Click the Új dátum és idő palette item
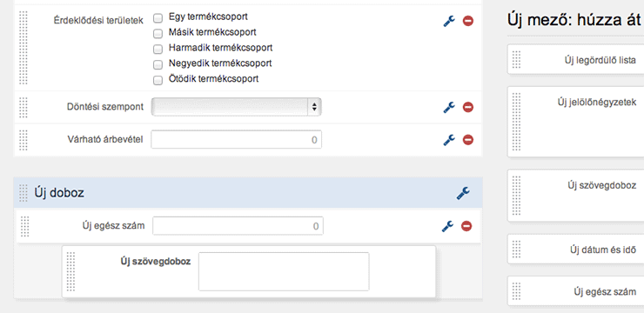This screenshot has width=644, height=313. (576, 249)
